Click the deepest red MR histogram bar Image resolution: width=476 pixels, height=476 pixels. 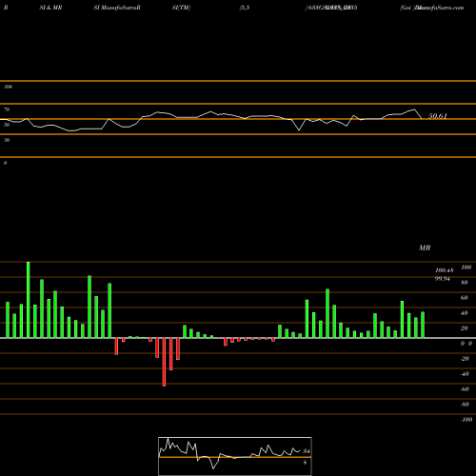point(164,362)
